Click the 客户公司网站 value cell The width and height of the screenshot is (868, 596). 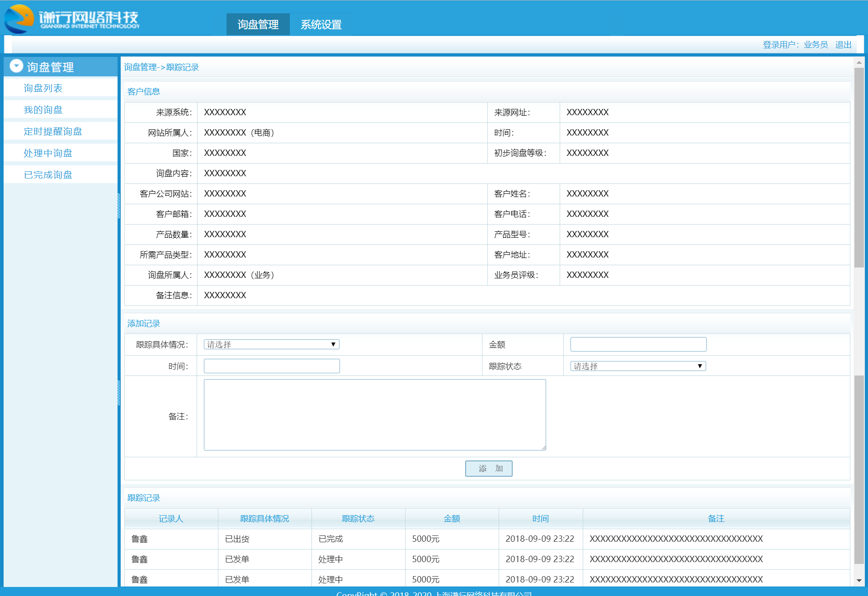click(342, 194)
